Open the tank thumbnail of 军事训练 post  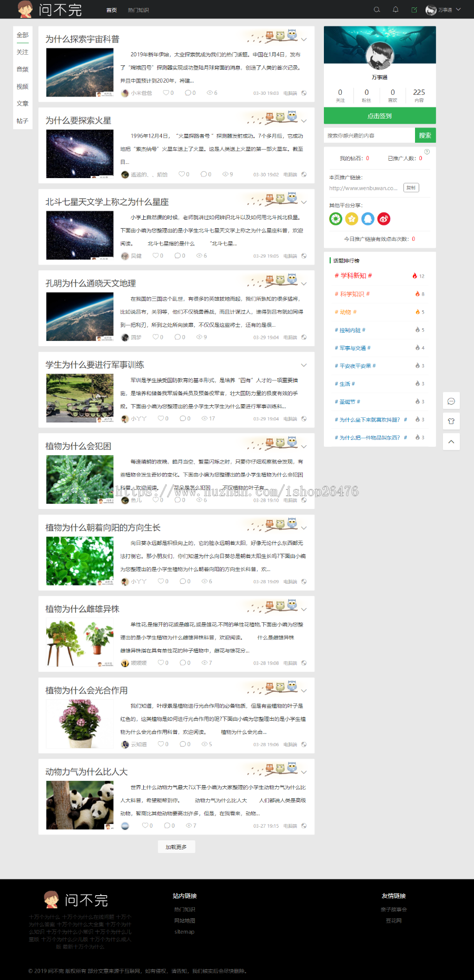pyautogui.click(x=80, y=398)
